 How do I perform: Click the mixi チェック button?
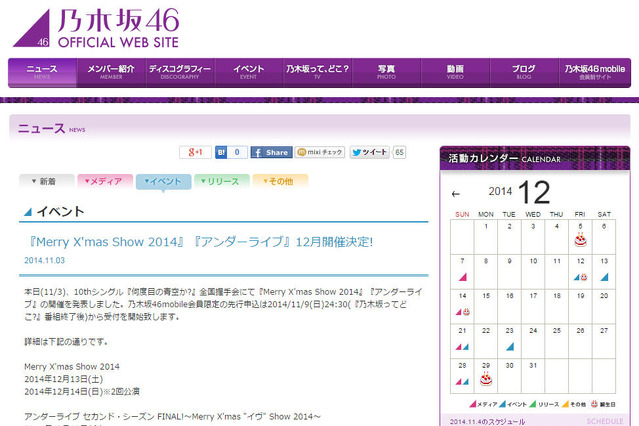click(x=320, y=152)
